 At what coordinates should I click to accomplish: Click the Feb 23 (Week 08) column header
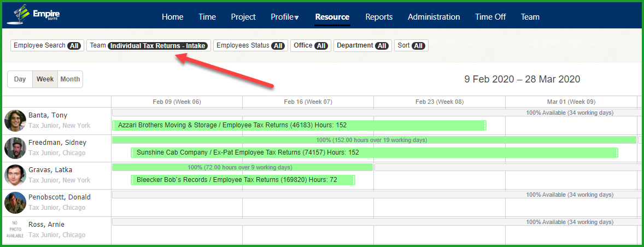coord(440,102)
